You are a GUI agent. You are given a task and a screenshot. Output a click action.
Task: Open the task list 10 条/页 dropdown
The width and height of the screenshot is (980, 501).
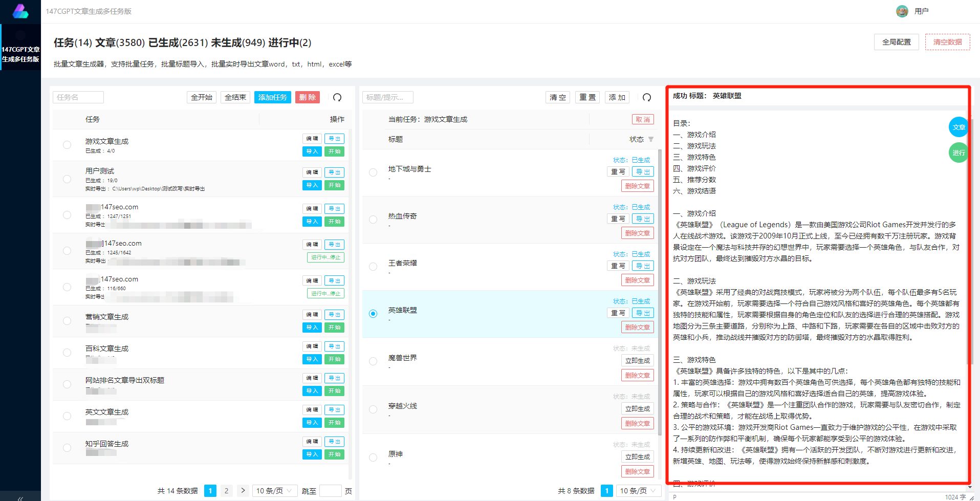(275, 491)
